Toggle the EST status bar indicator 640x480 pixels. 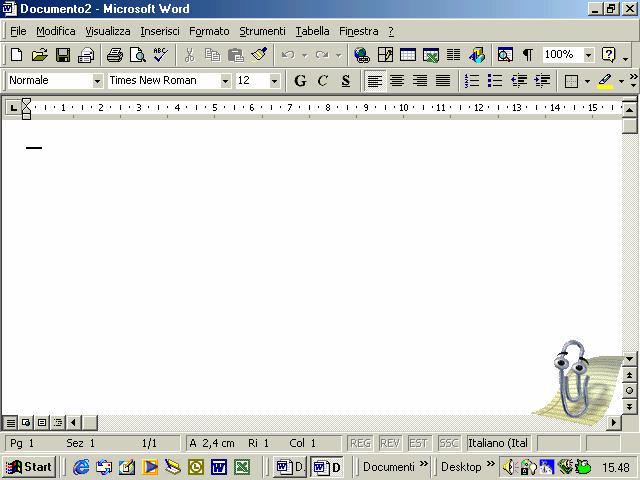(418, 443)
